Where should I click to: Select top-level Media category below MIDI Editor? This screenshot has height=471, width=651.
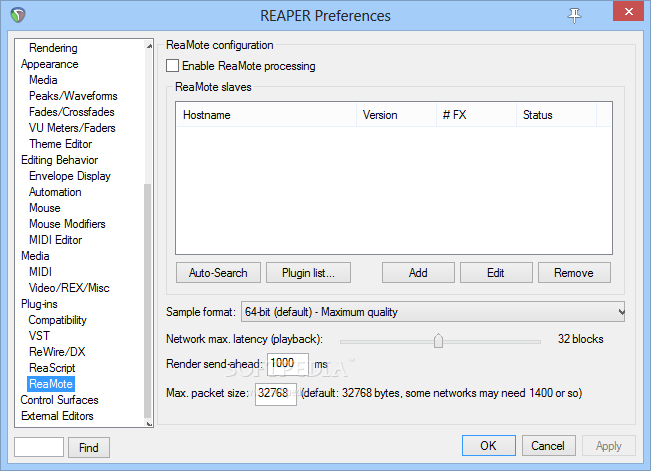click(35, 256)
